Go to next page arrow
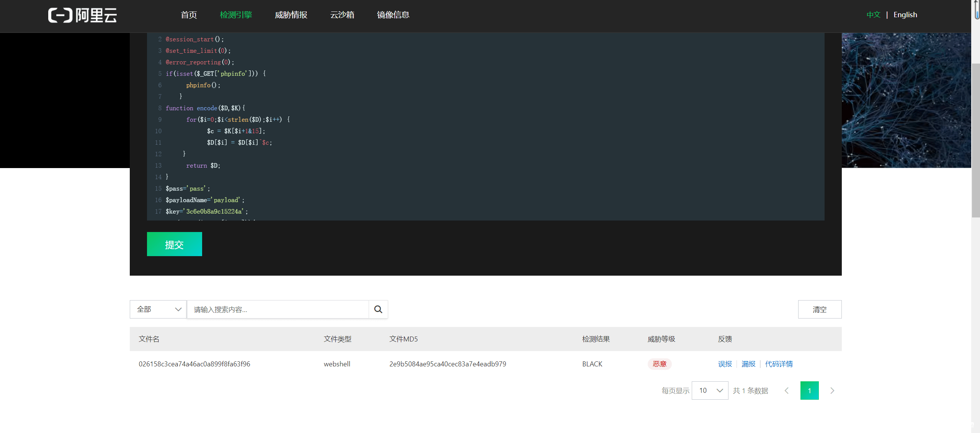This screenshot has height=433, width=980. [832, 391]
